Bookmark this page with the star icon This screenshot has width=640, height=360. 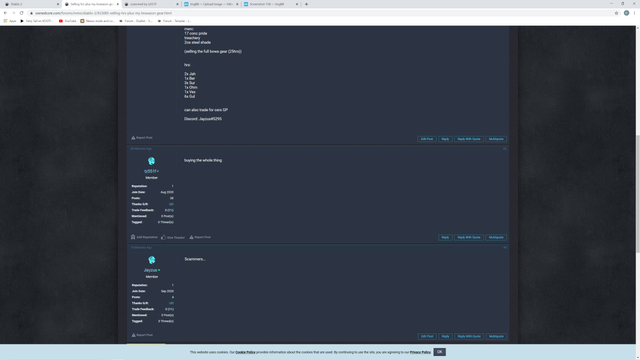[x=616, y=13]
